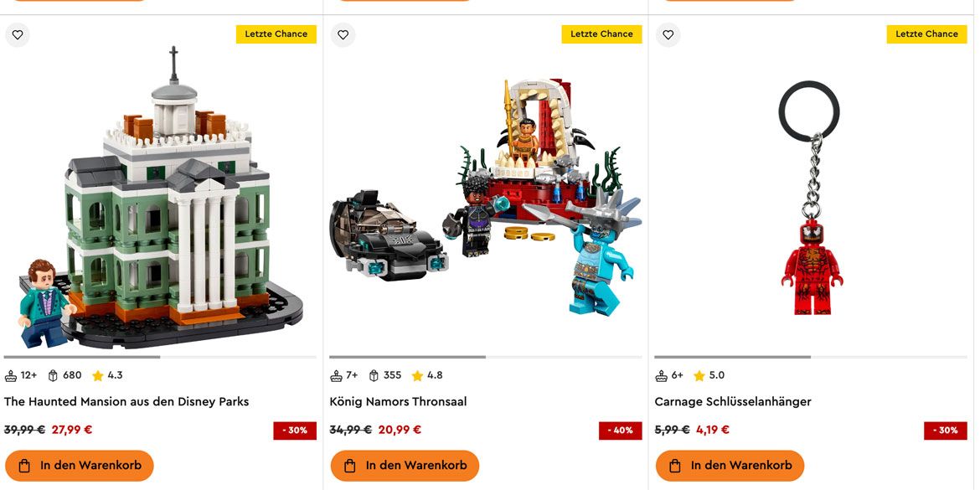Click the Carnage keychain product image
The width and height of the screenshot is (980, 490).
click(x=811, y=197)
